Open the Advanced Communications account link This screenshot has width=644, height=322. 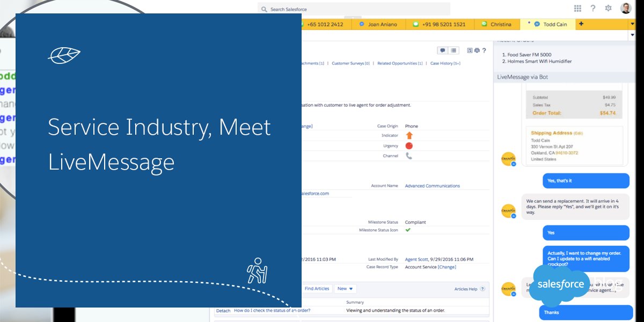click(x=432, y=186)
